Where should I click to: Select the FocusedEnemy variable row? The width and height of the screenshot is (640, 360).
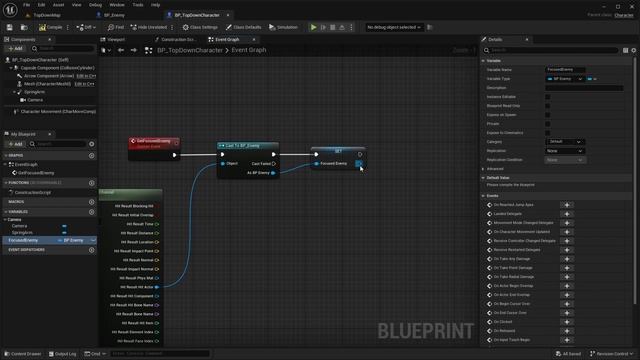(50, 240)
